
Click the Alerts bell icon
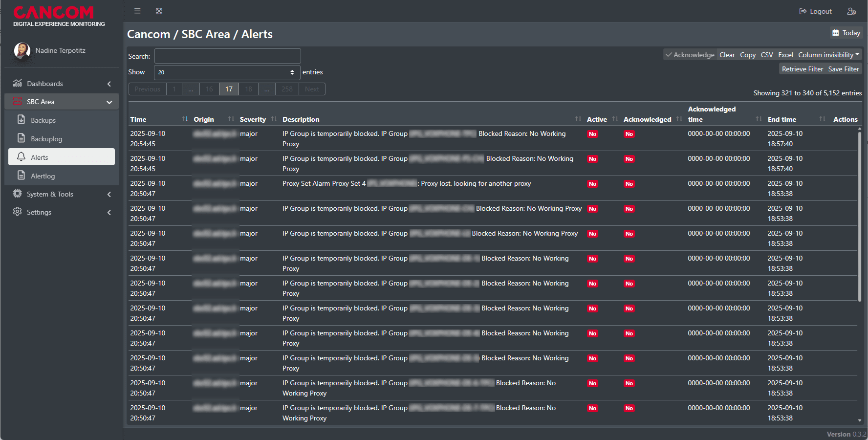point(21,157)
